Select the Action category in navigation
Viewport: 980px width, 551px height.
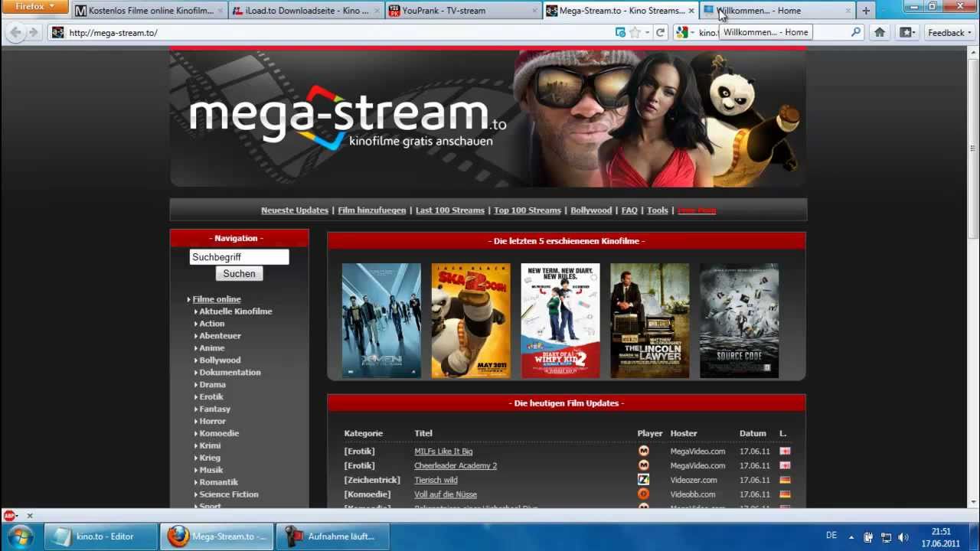pyautogui.click(x=212, y=324)
